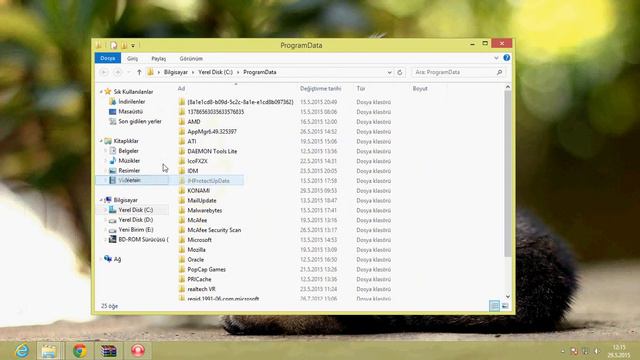Screen dimensions: 640x360
Task: Select the IDM folder icon
Action: click(182, 171)
